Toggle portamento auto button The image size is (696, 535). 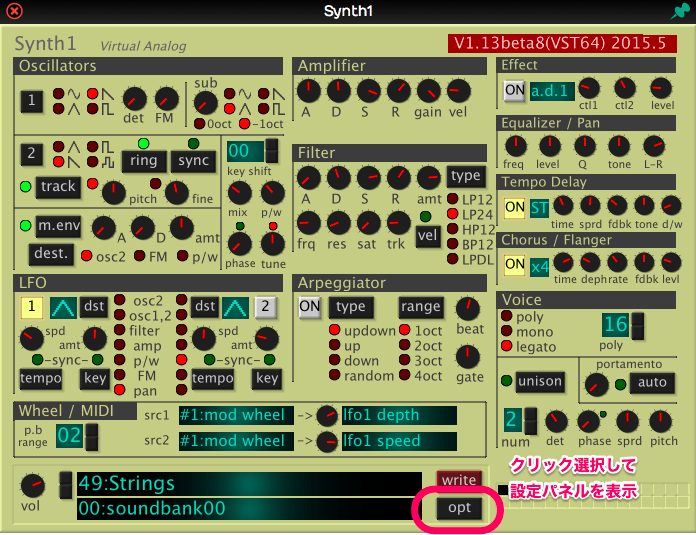pyautogui.click(x=652, y=383)
